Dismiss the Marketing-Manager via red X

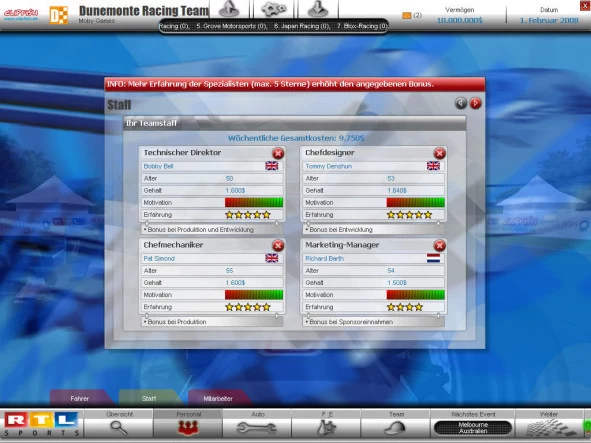point(439,246)
